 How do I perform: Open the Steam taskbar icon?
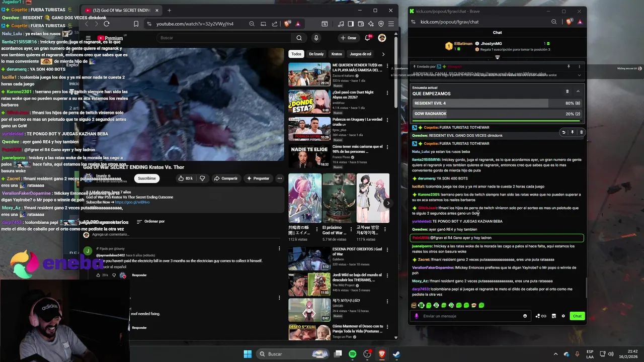pyautogui.click(x=396, y=354)
